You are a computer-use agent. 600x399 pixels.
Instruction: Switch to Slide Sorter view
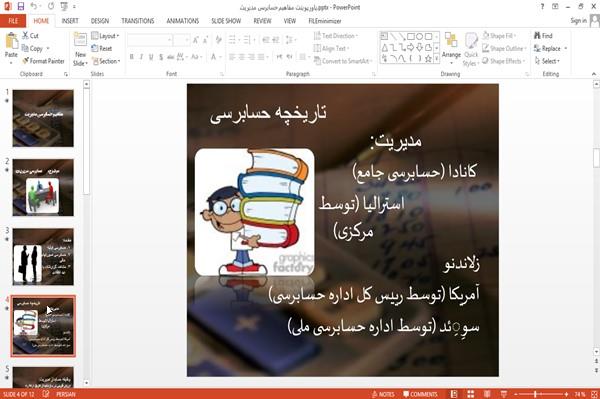tap(471, 394)
